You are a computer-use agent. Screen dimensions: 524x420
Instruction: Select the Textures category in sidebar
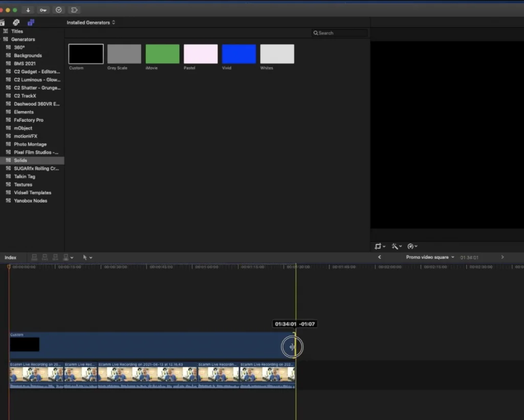click(x=23, y=185)
